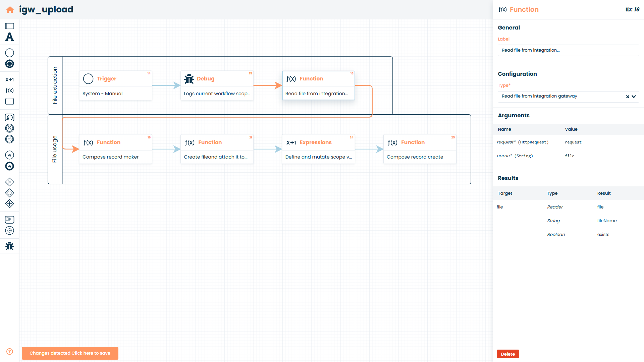
Task: Click the File extraction lane label
Action: click(x=55, y=85)
